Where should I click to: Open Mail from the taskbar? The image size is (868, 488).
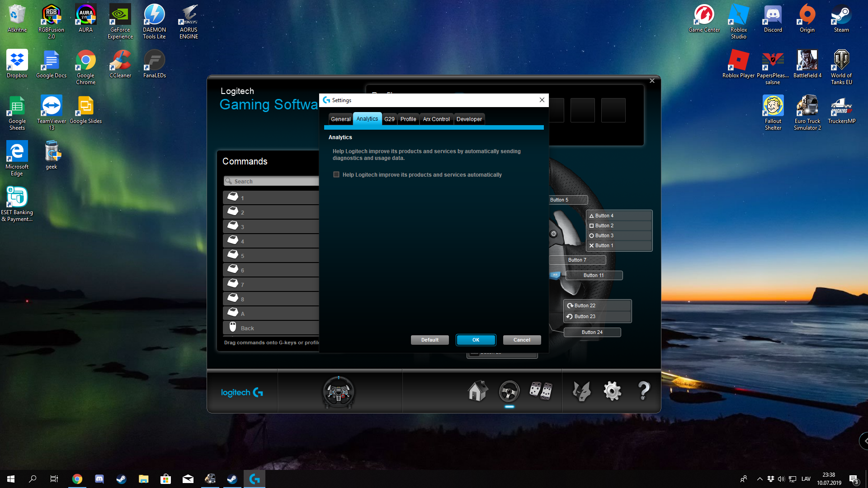point(188,479)
